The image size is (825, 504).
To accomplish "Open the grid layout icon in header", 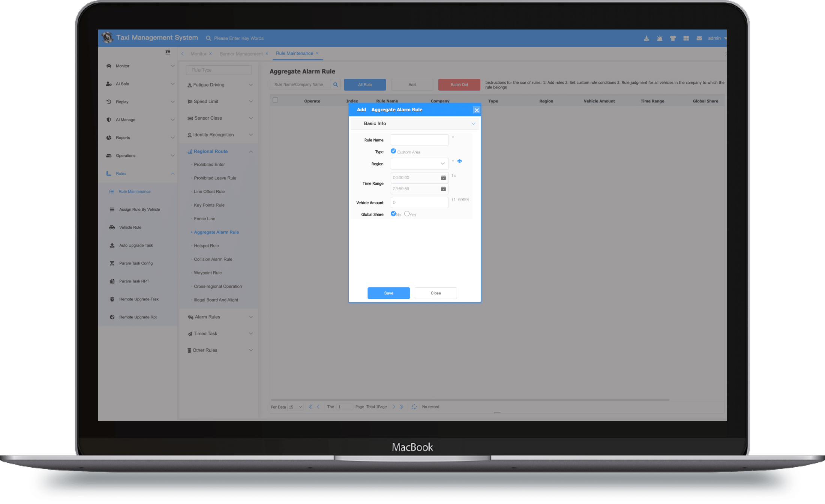I will [686, 38].
